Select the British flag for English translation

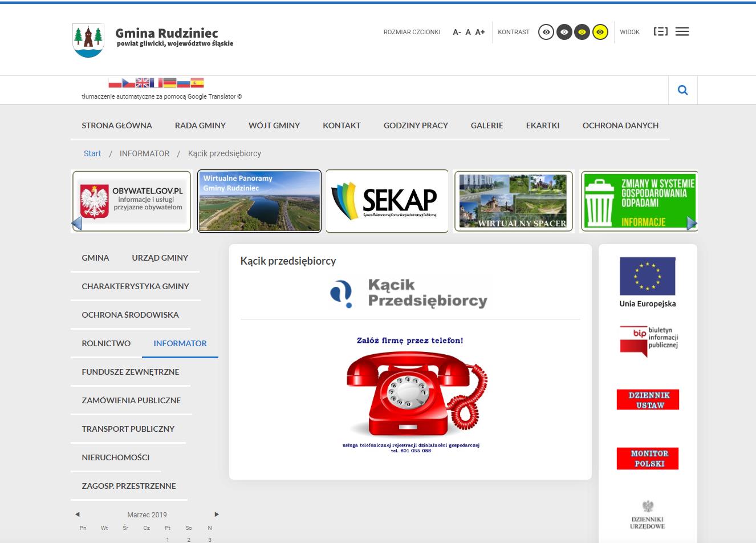(143, 83)
